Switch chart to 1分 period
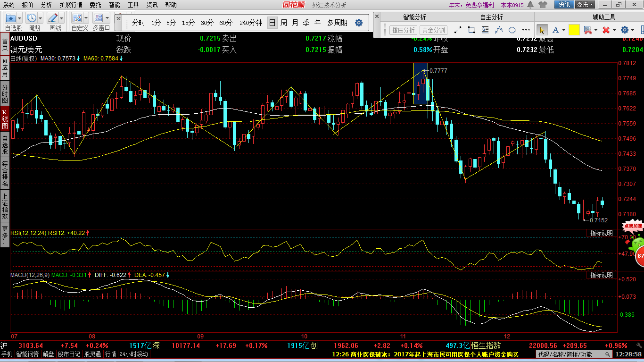 point(156,23)
